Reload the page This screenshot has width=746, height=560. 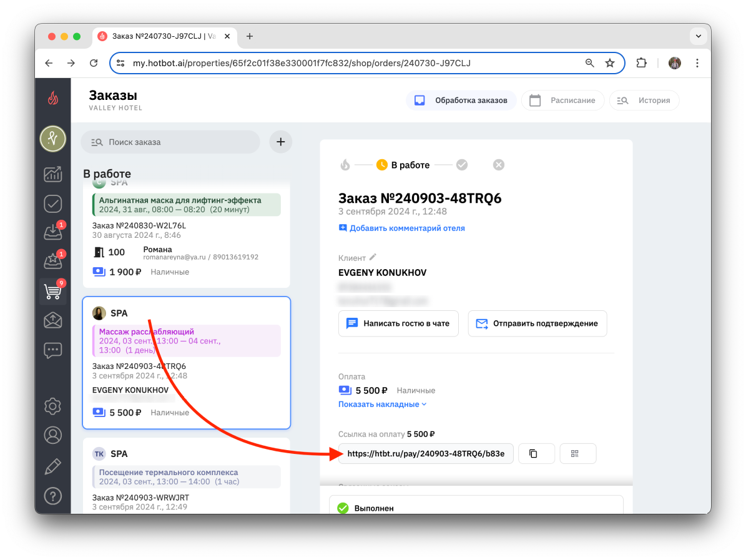pyautogui.click(x=94, y=63)
